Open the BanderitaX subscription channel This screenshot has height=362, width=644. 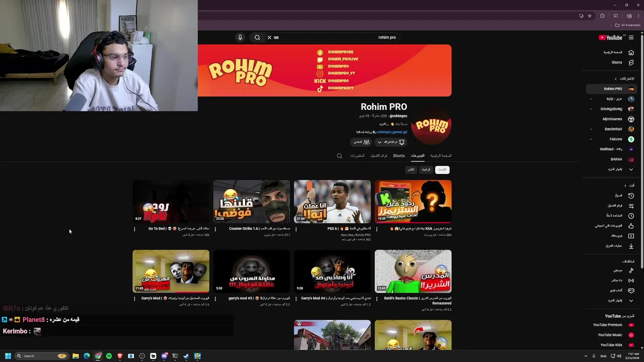(612, 129)
